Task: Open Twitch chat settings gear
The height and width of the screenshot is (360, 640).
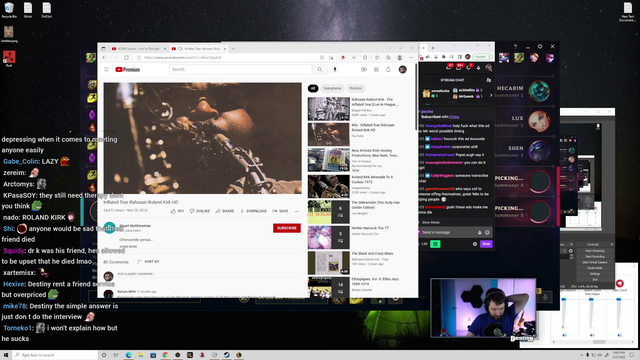Action: click(x=475, y=244)
